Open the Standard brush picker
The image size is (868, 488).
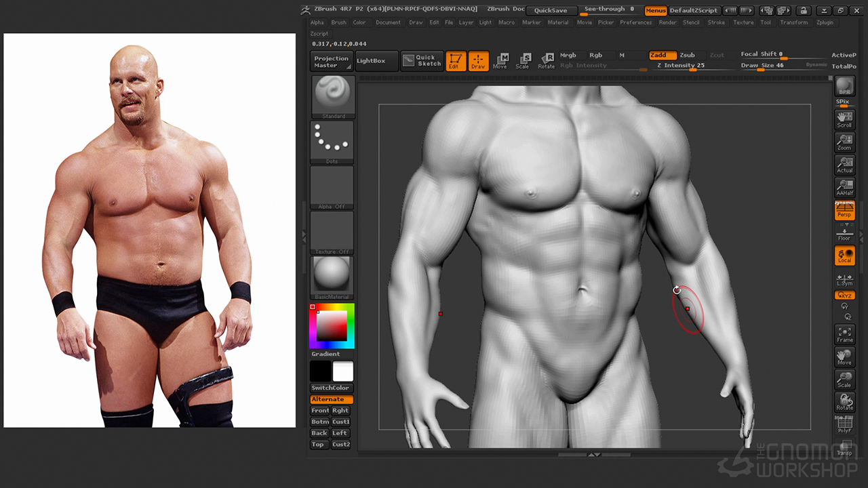332,96
